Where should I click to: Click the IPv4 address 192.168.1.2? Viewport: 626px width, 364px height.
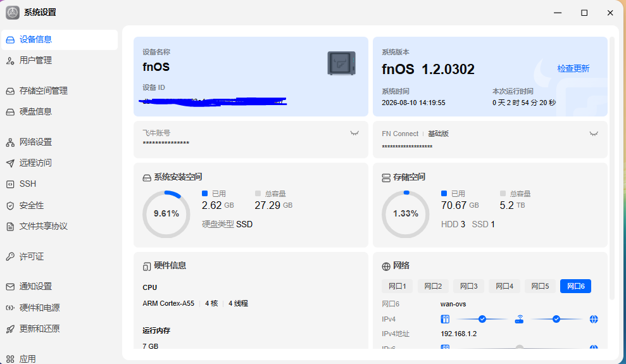click(459, 334)
